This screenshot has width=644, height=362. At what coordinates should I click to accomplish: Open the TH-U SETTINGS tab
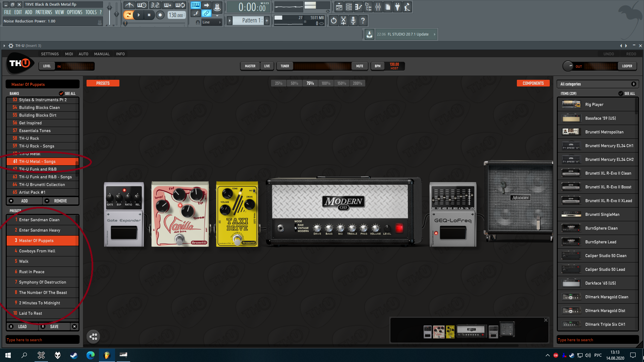click(50, 54)
